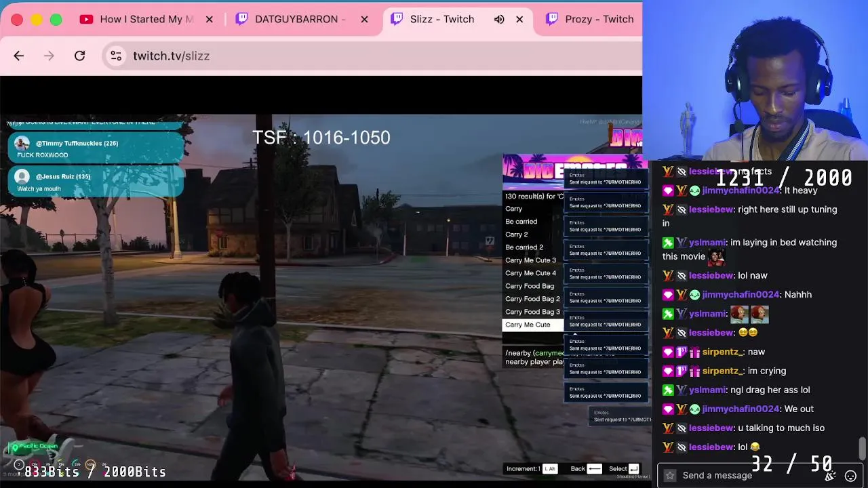Viewport: 868px width, 488px height.
Task: Click the 'TSF : 1016-1050' overlay text
Action: (x=321, y=138)
